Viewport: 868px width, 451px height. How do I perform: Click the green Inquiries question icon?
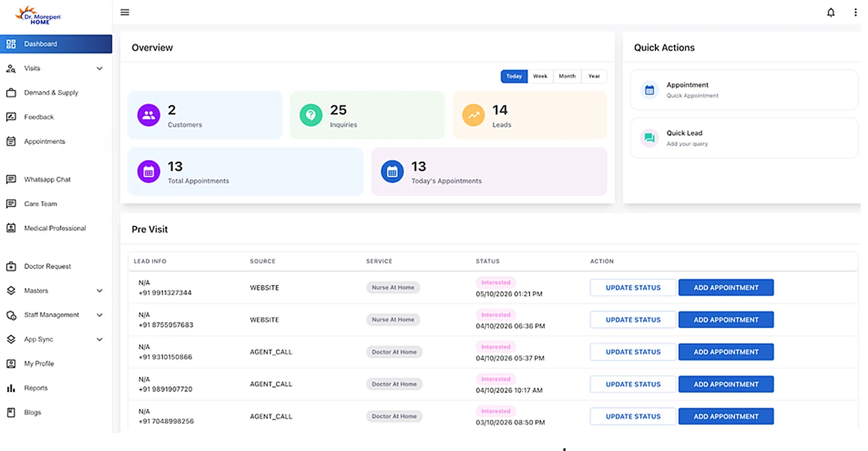point(311,115)
